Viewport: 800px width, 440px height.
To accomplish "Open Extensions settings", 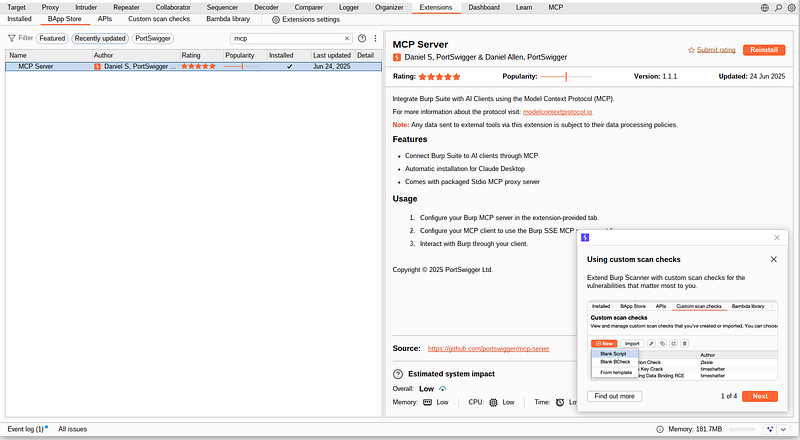I will pyautogui.click(x=306, y=19).
